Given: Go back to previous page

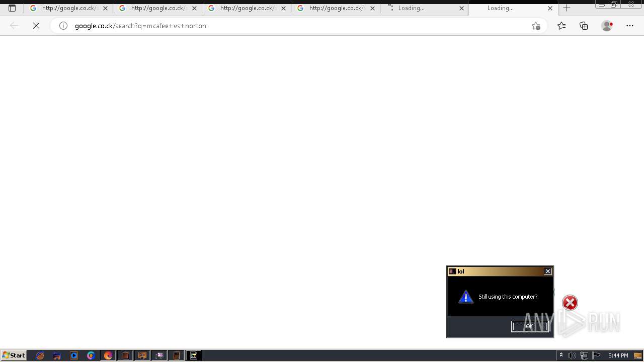Looking at the screenshot, I should pyautogui.click(x=14, y=26).
